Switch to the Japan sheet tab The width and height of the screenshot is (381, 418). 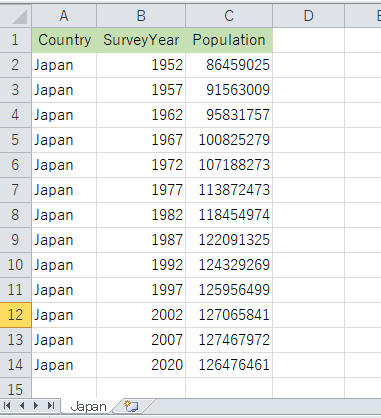click(x=89, y=406)
